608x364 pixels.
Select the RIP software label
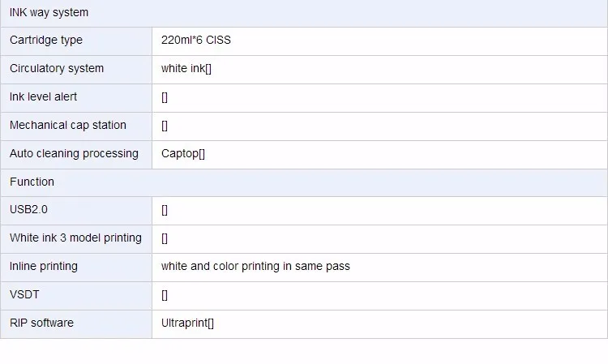[x=41, y=323]
